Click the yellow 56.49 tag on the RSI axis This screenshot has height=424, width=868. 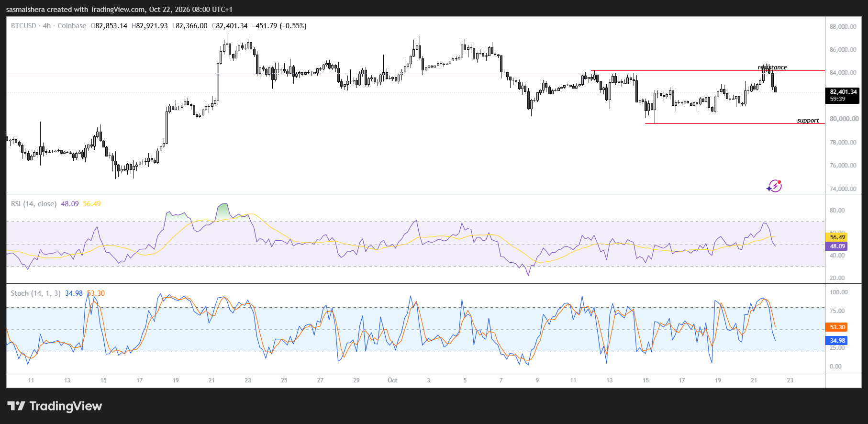[x=837, y=237]
